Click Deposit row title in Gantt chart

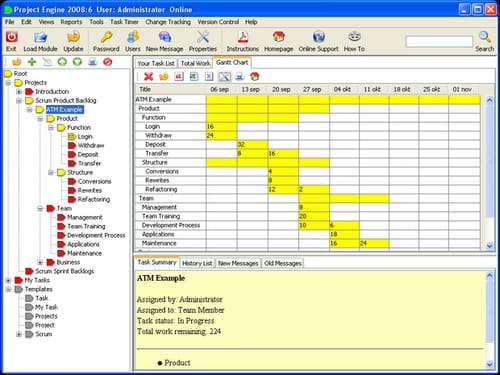(155, 144)
